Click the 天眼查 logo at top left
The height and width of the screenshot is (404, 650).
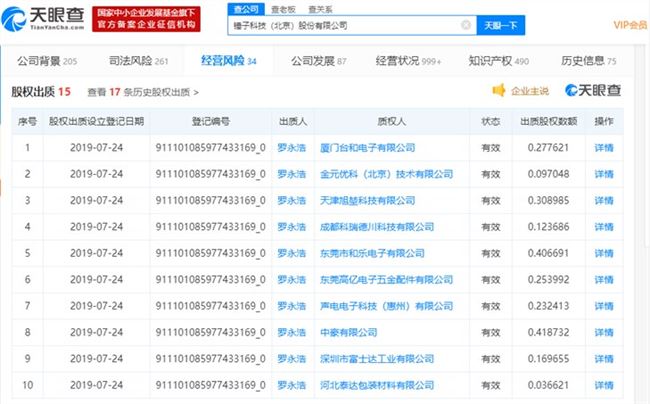43,19
